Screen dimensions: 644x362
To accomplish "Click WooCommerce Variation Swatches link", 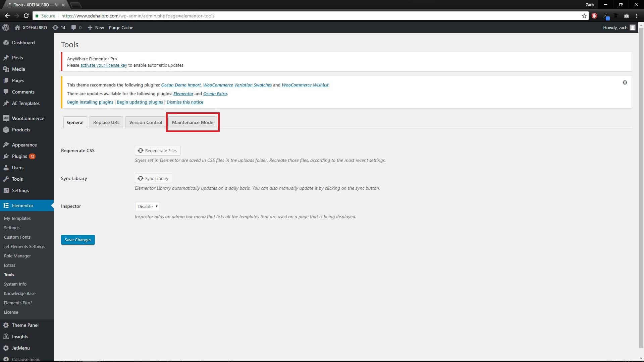I will point(237,85).
